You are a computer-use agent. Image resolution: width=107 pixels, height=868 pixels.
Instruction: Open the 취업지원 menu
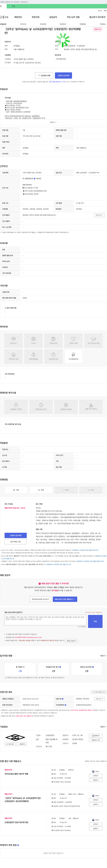[35, 17]
